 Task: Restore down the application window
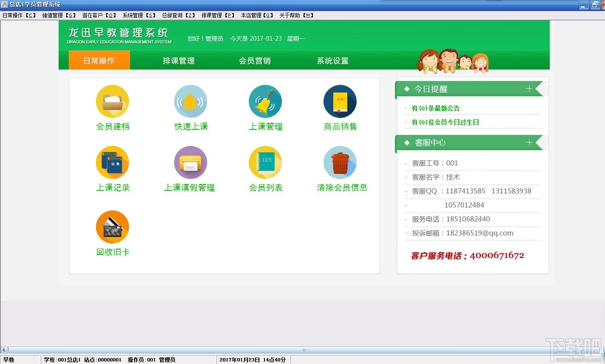tap(595, 5)
